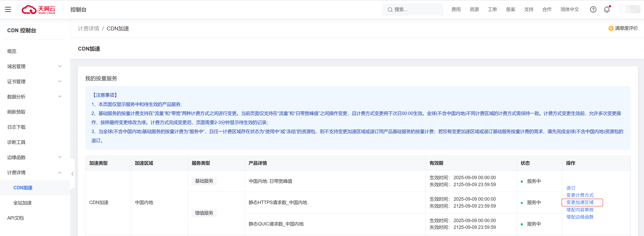Expand the 证书管理 chevron
644x236 pixels.
click(60, 81)
